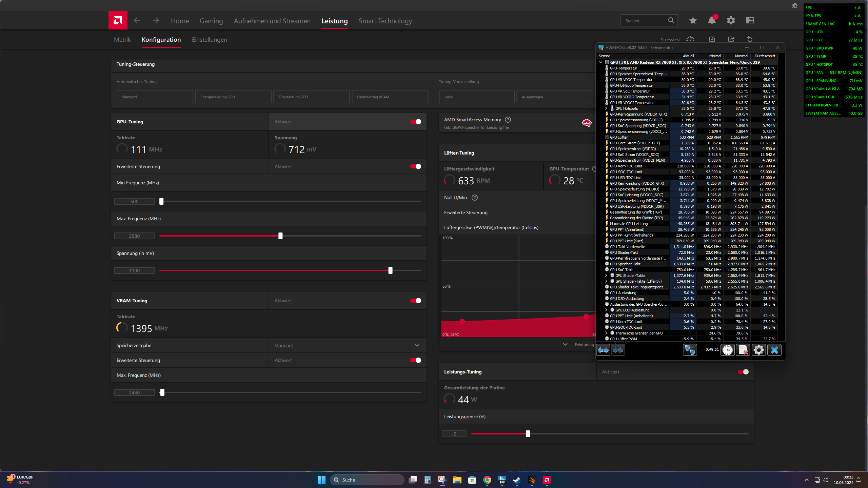868x488 pixels.
Task: Click the reset tuning icon
Action: click(x=750, y=39)
